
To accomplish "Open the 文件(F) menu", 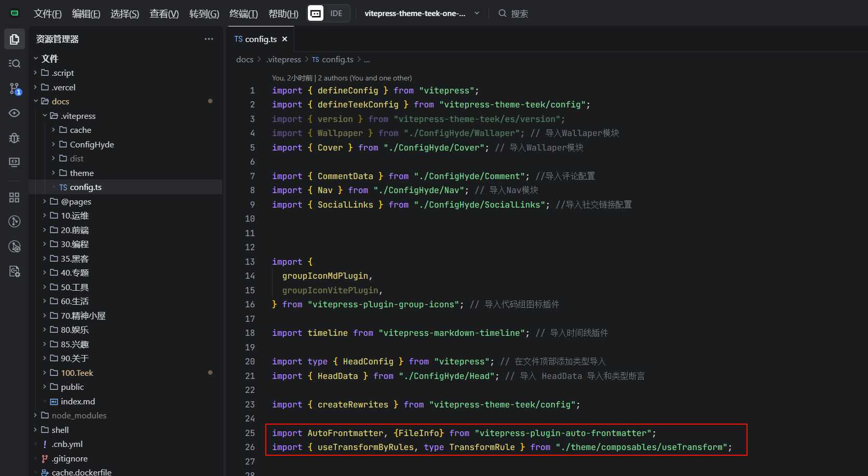I will pos(47,13).
